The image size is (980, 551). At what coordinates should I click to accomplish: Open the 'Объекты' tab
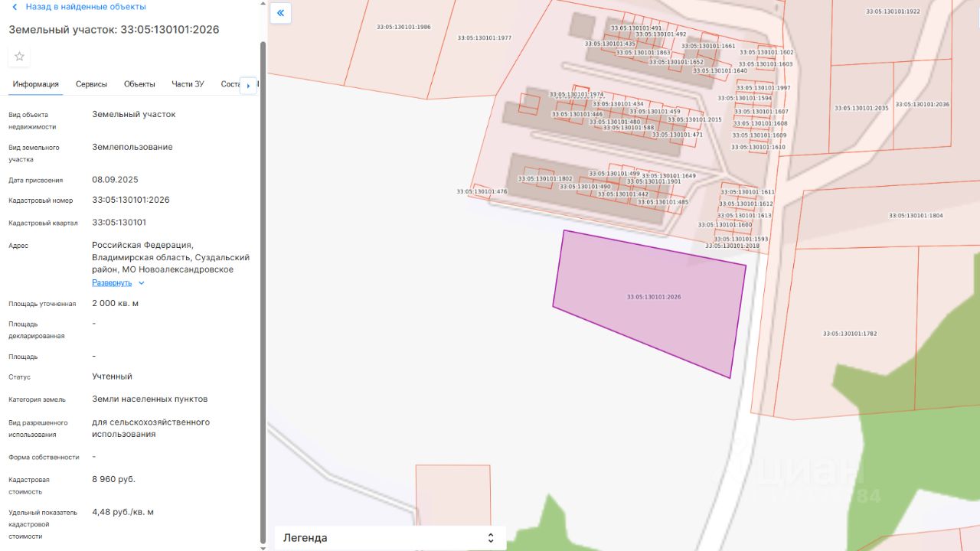pyautogui.click(x=139, y=84)
